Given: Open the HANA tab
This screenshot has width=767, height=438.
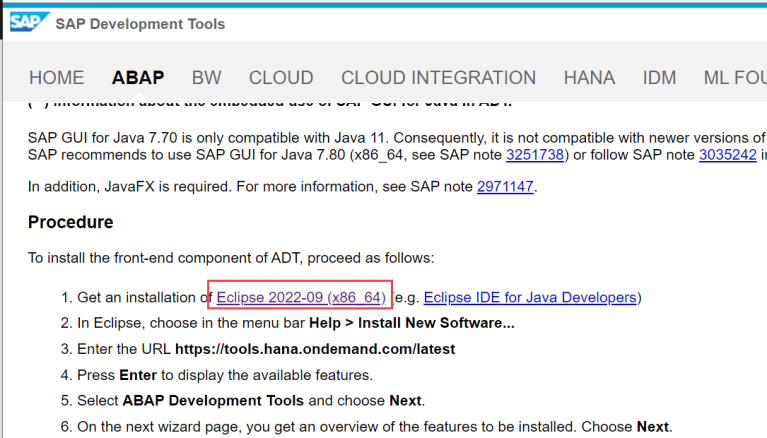Looking at the screenshot, I should point(589,78).
